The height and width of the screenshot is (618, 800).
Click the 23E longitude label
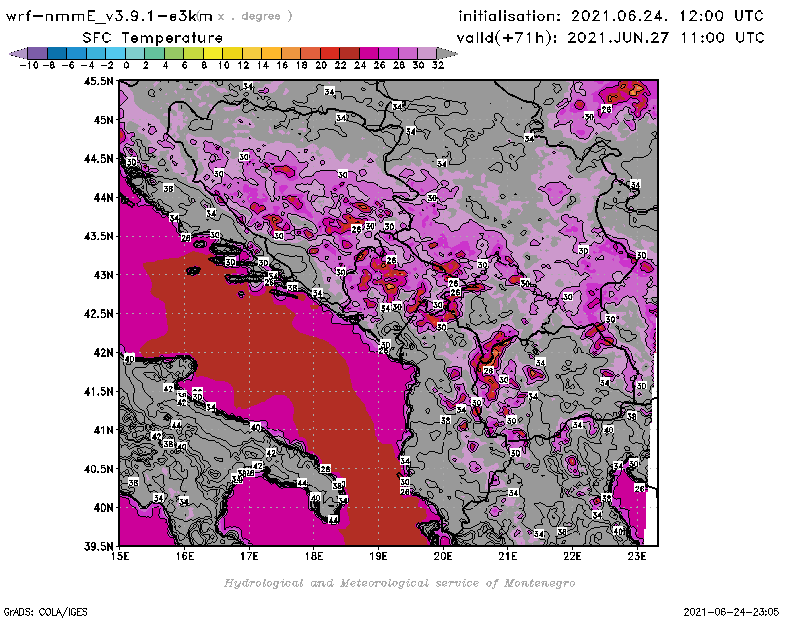click(x=637, y=556)
